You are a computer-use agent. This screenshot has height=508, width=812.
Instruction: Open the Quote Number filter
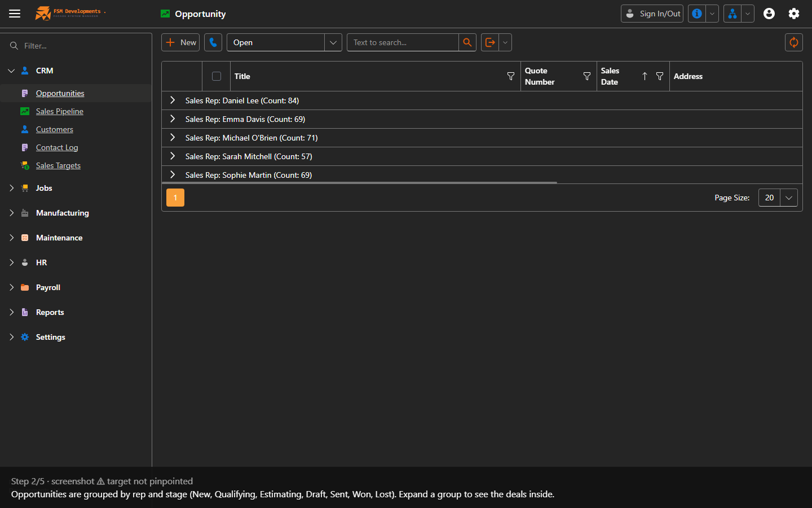[587, 76]
